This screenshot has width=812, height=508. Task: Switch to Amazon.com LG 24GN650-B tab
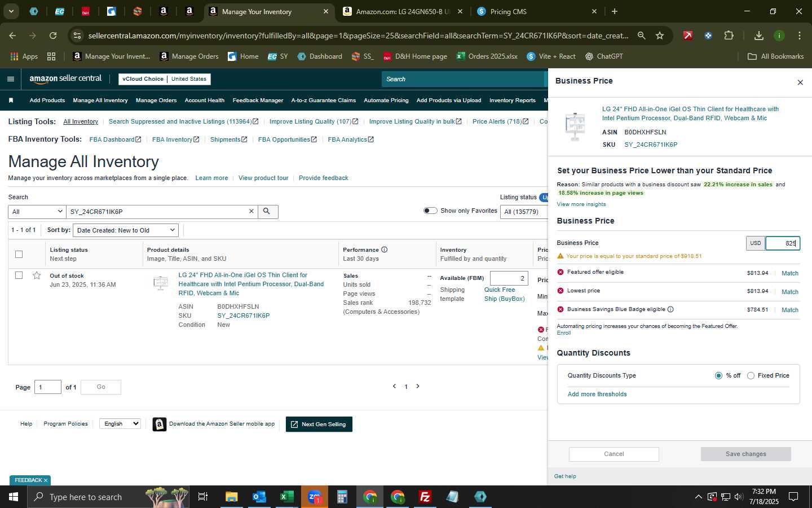(403, 11)
